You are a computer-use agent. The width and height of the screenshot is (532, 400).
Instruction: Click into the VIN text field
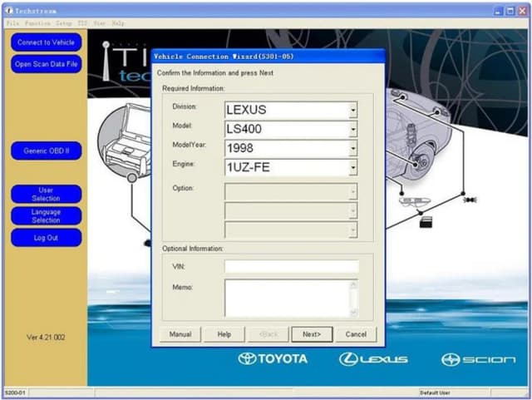[291, 267]
